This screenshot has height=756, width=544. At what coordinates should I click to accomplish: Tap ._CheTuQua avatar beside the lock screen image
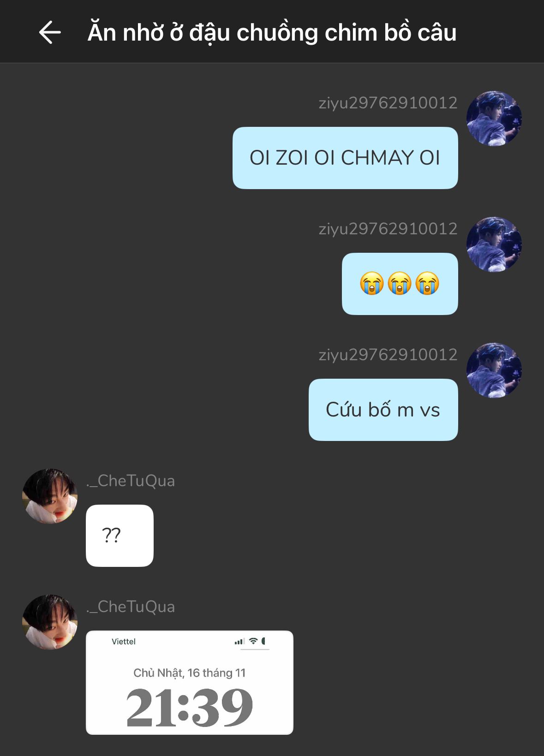tap(50, 622)
